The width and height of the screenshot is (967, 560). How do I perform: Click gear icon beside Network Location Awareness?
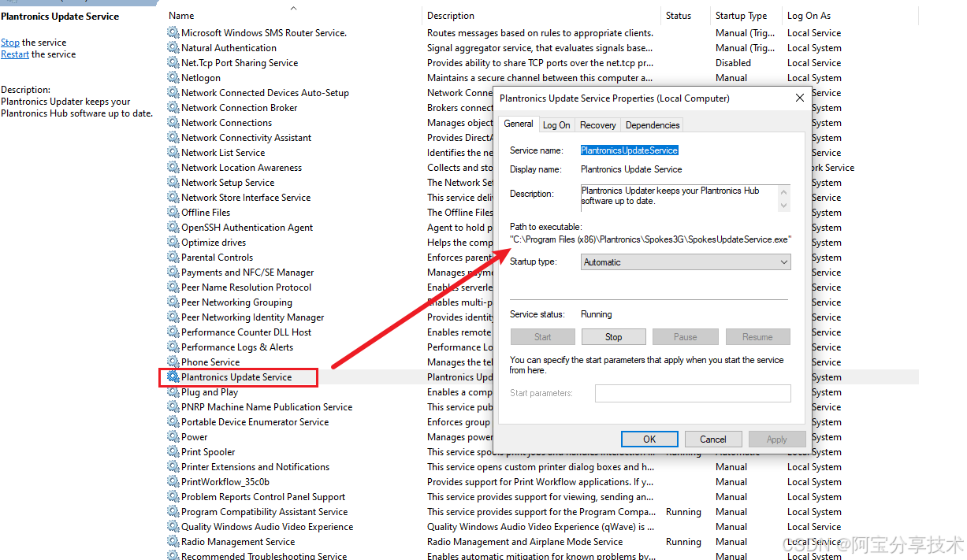click(x=173, y=168)
